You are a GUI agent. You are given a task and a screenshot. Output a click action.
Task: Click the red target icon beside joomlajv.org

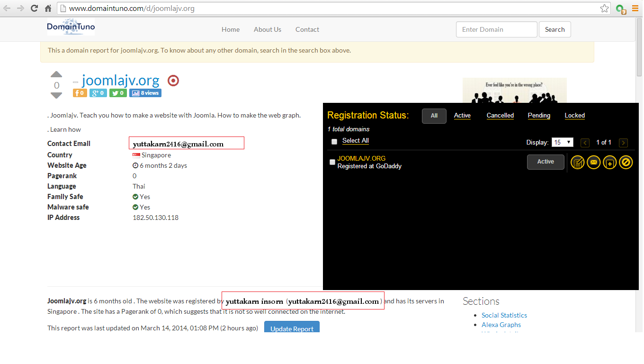click(173, 81)
